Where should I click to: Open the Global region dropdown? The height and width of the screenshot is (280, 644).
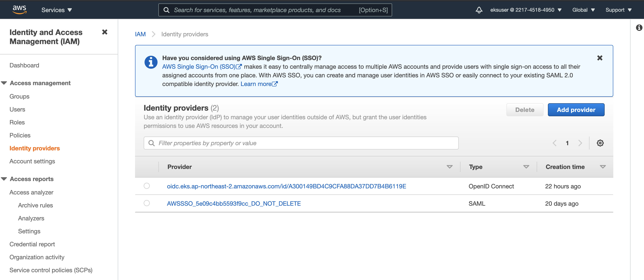tap(583, 10)
